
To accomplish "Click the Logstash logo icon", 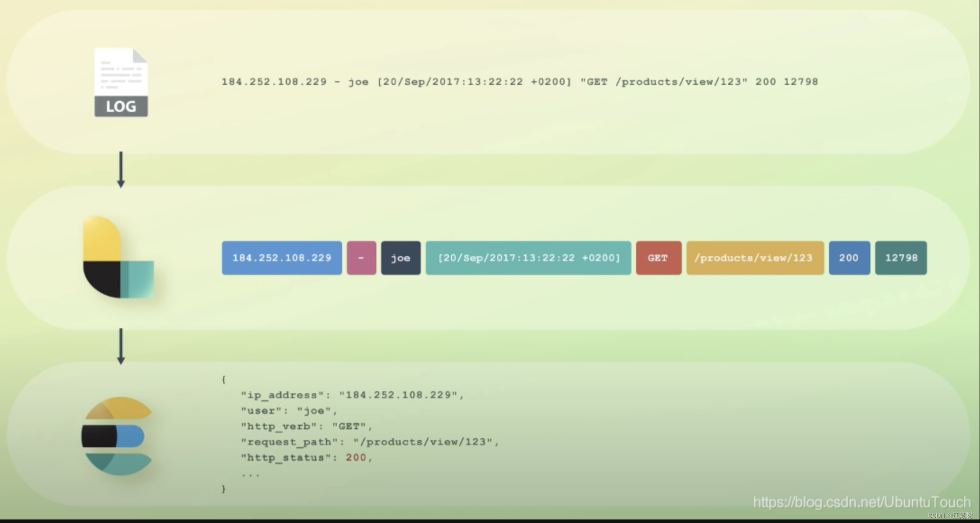I will [119, 257].
